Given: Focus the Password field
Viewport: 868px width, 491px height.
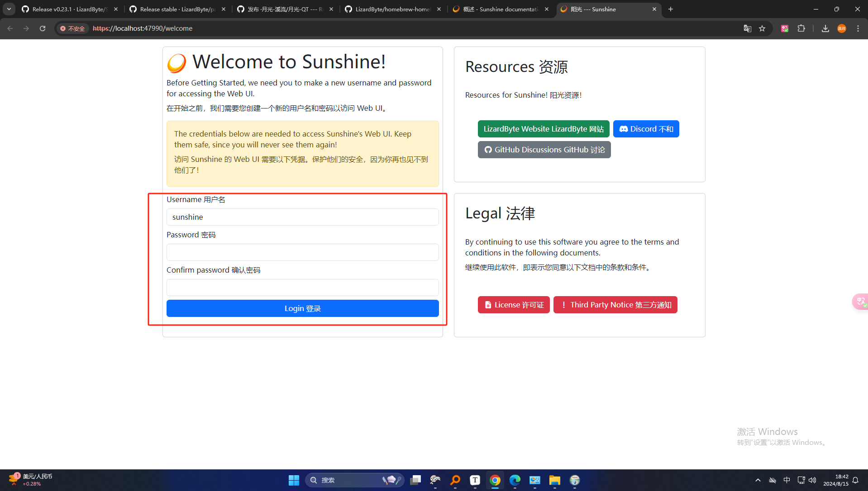Looking at the screenshot, I should 303,252.
